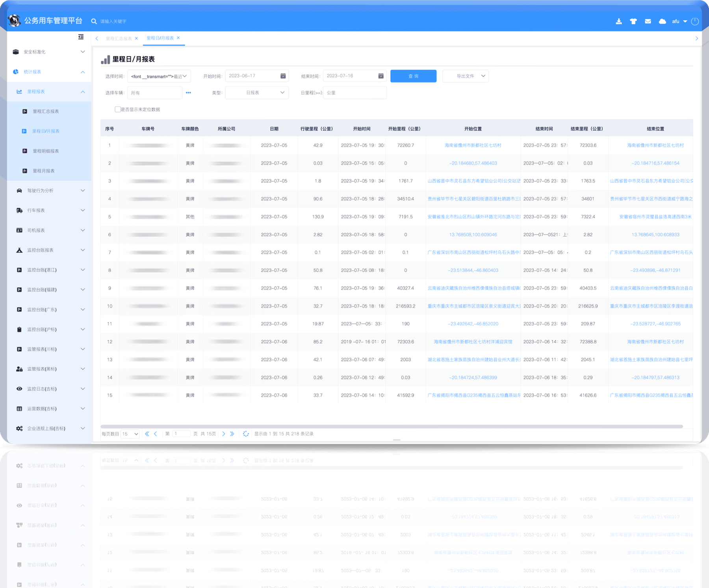Expand 安全标准化 menu
Image resolution: width=709 pixels, height=588 pixels.
(x=49, y=52)
